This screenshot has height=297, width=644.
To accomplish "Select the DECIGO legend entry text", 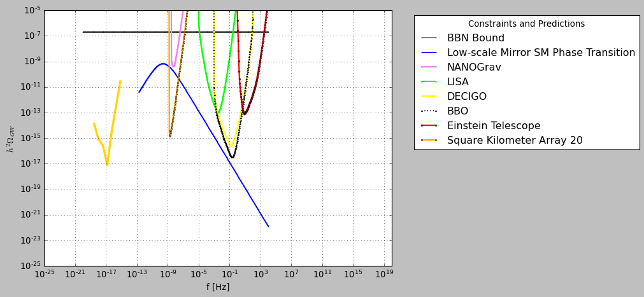I will pos(466,97).
